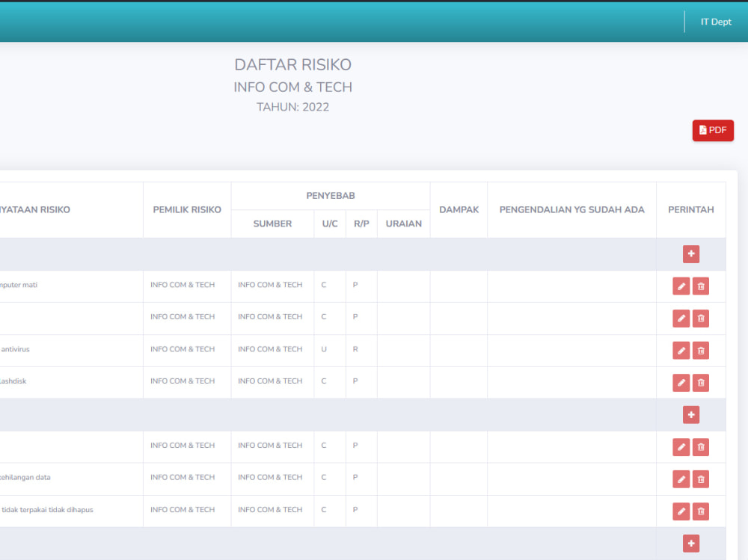This screenshot has height=560, width=748.
Task: Click the 'kehilangan data' risk statement text
Action: [25, 477]
